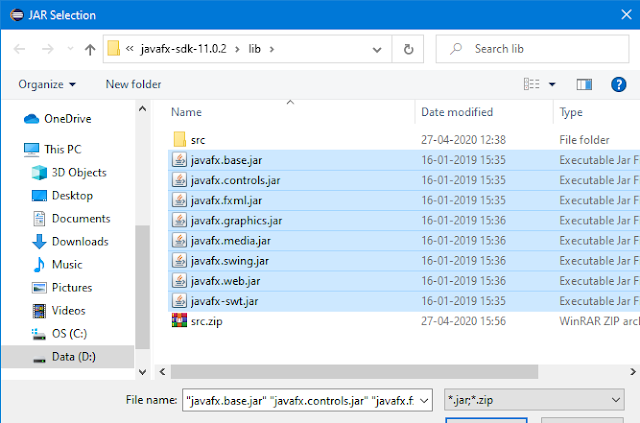
Task: Select javafx.web.jar file icon
Action: click(x=179, y=281)
